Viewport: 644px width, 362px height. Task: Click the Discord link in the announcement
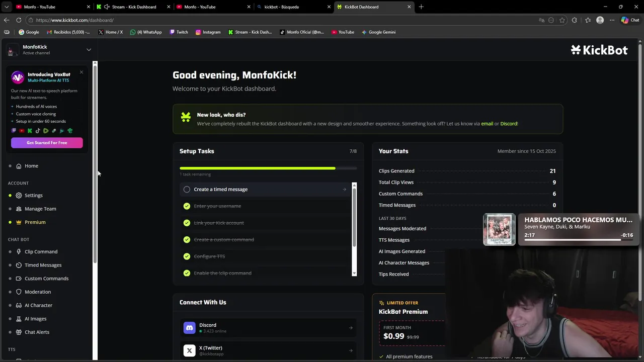click(508, 124)
